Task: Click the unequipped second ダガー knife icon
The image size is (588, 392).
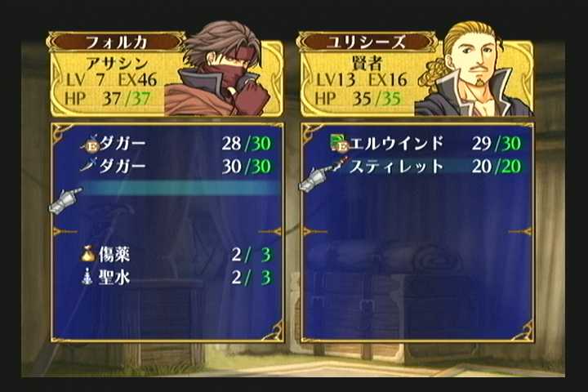Action: coord(88,166)
